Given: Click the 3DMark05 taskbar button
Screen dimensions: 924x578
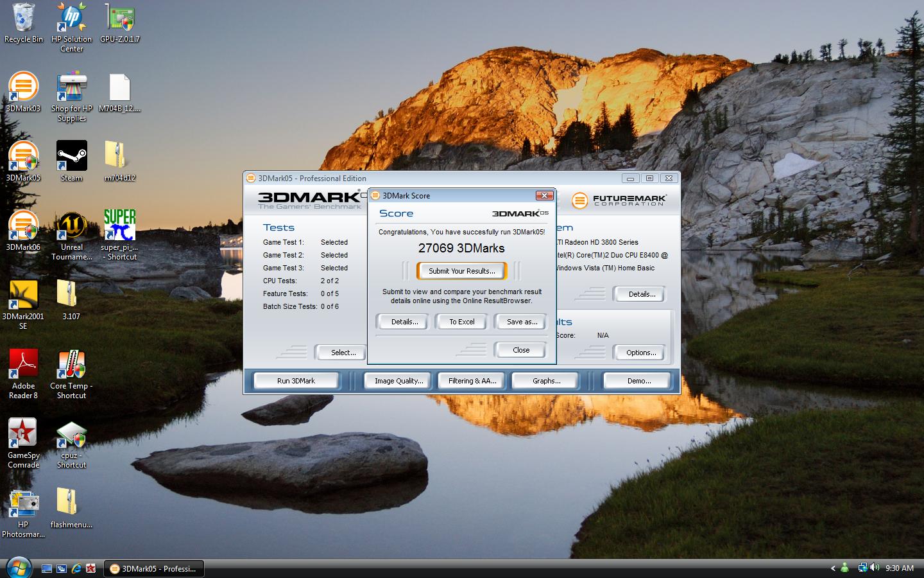Looking at the screenshot, I should pos(154,568).
